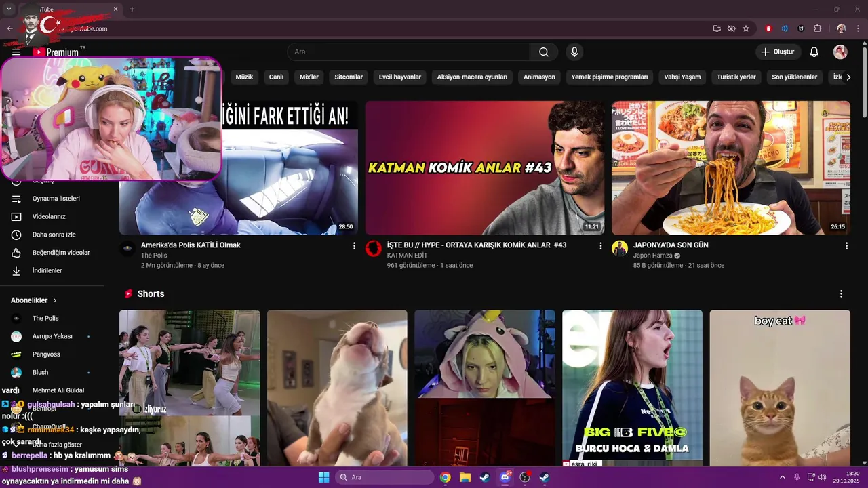Viewport: 868px width, 488px height.
Task: Open options for JAPONYA'DA SON GÜN video
Action: pos(846,246)
